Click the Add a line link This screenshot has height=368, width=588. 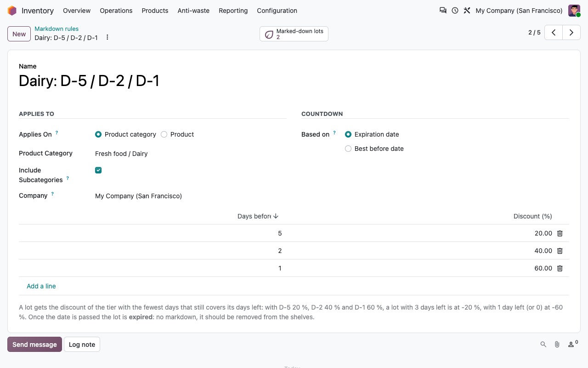point(41,286)
